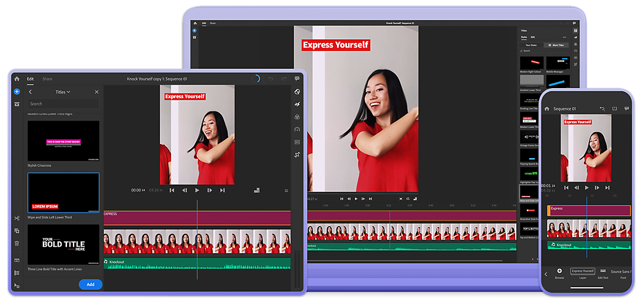Click the Search field in laptop Titles panel
The width and height of the screenshot is (644, 299).
pos(545,51)
